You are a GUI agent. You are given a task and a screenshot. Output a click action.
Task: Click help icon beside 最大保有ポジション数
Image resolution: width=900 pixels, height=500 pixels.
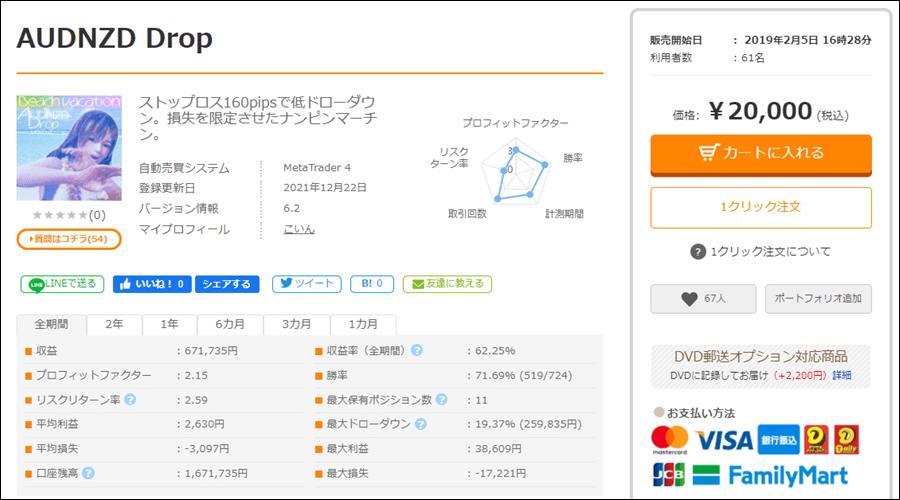(x=440, y=399)
